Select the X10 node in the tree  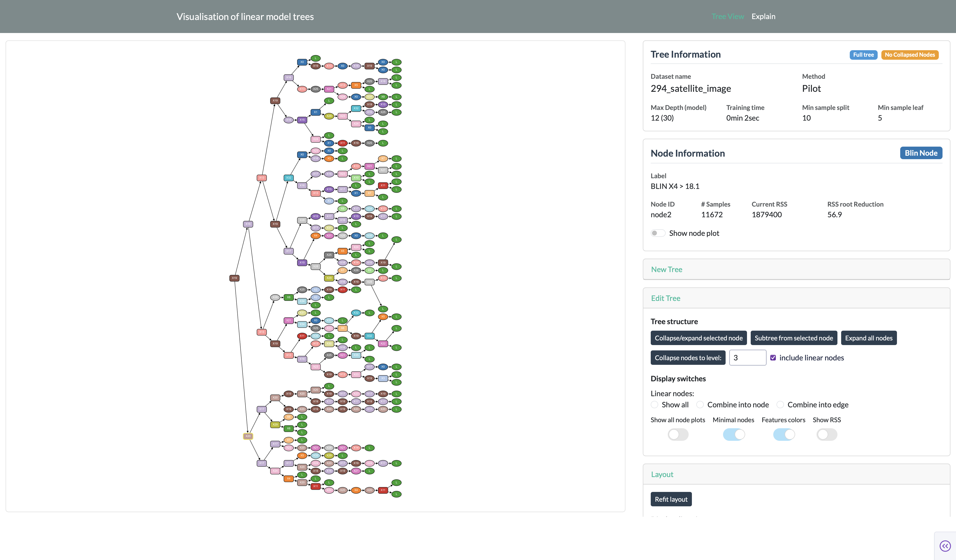(x=356, y=178)
